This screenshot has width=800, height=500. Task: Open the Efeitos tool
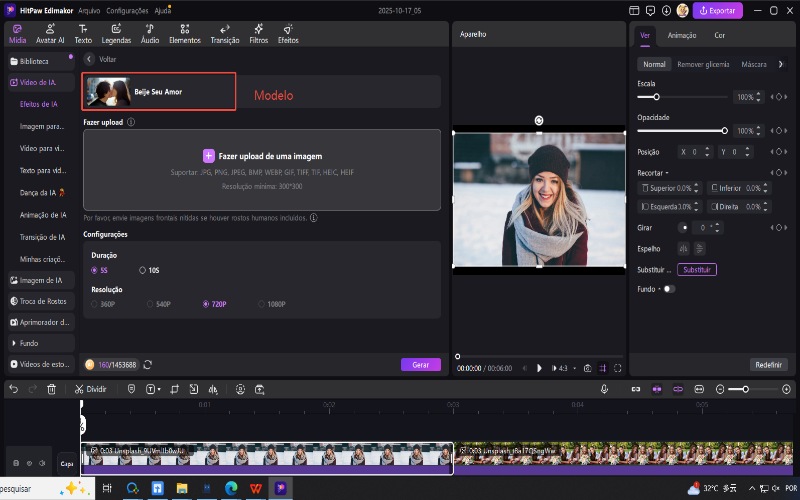288,34
